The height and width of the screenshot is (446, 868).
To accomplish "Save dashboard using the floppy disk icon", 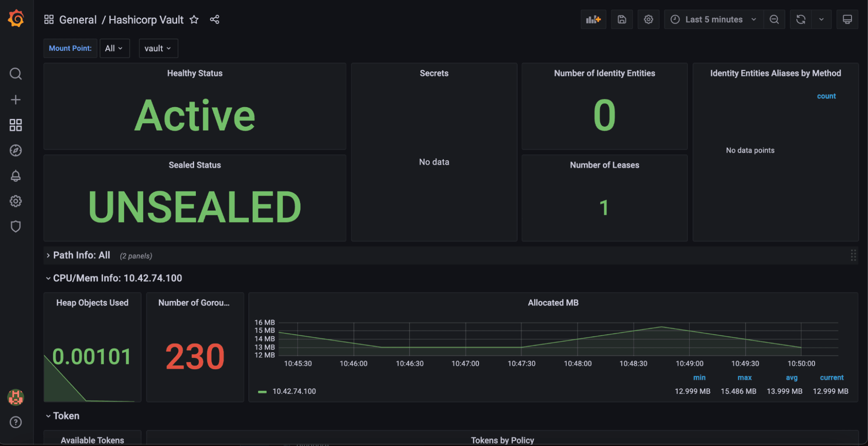I will point(622,20).
